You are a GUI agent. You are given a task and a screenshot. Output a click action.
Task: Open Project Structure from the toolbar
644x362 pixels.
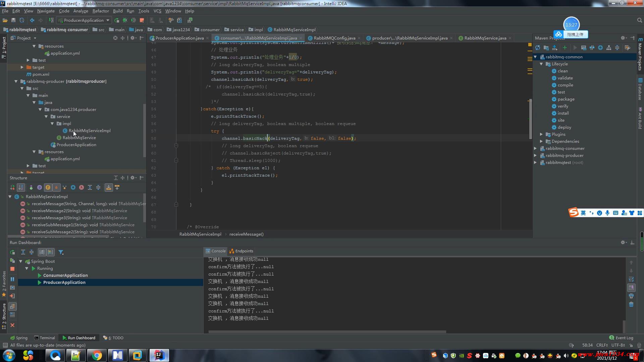pyautogui.click(x=179, y=20)
